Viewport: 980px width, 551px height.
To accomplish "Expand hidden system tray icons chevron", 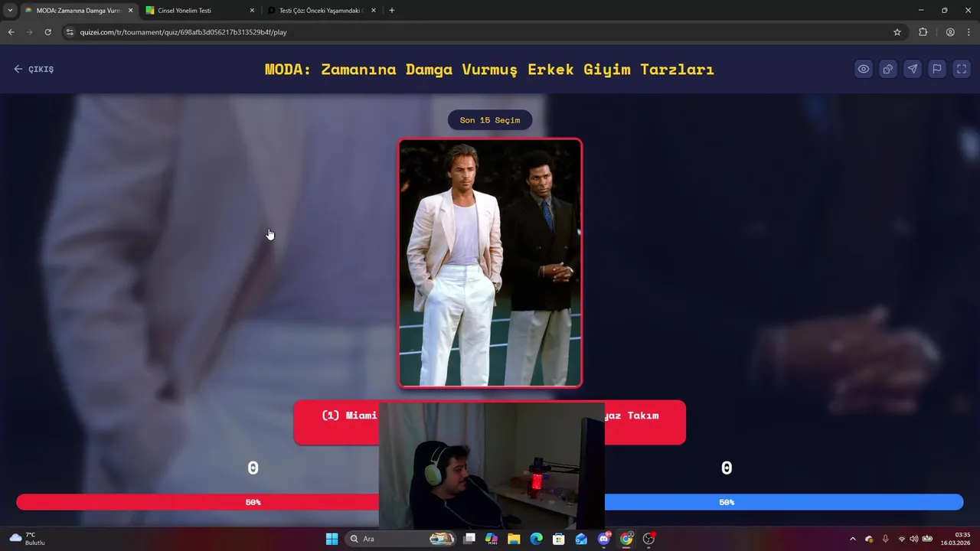I will point(853,539).
